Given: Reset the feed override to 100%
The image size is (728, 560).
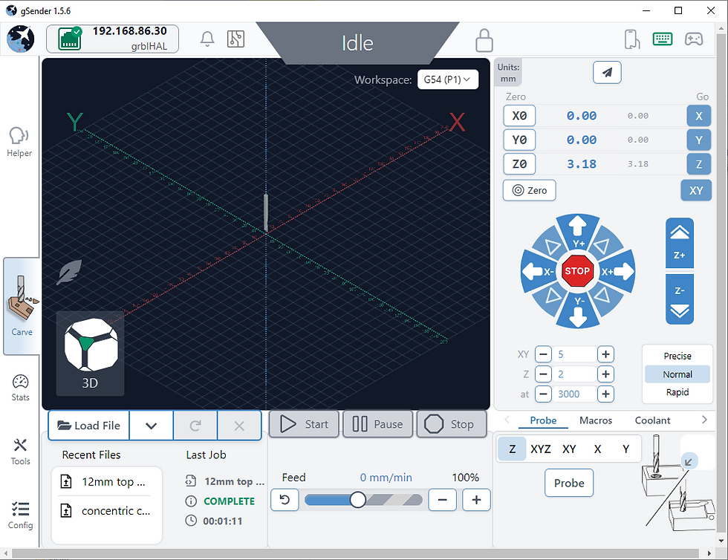Looking at the screenshot, I should click(285, 500).
